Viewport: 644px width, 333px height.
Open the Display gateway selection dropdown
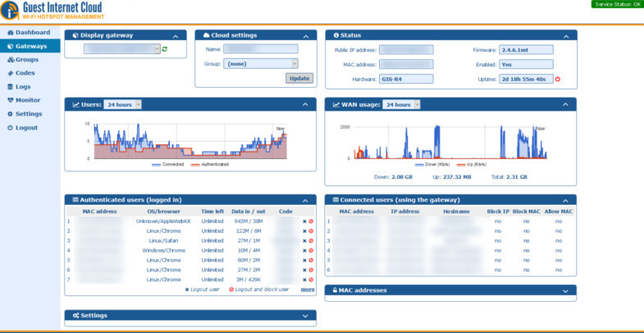[122, 49]
